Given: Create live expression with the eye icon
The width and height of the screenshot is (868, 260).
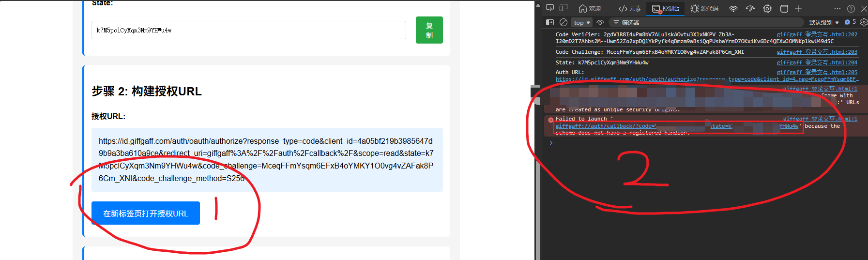Looking at the screenshot, I should [x=600, y=22].
